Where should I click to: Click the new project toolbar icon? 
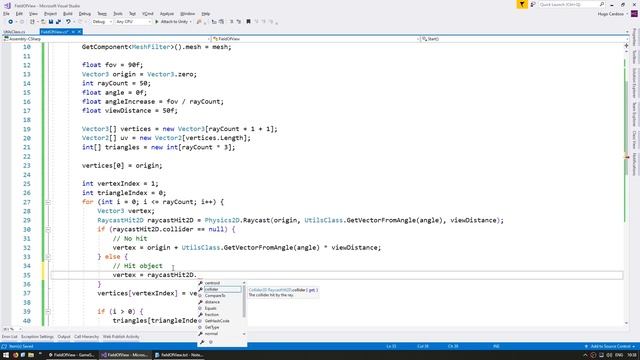tap(32, 22)
